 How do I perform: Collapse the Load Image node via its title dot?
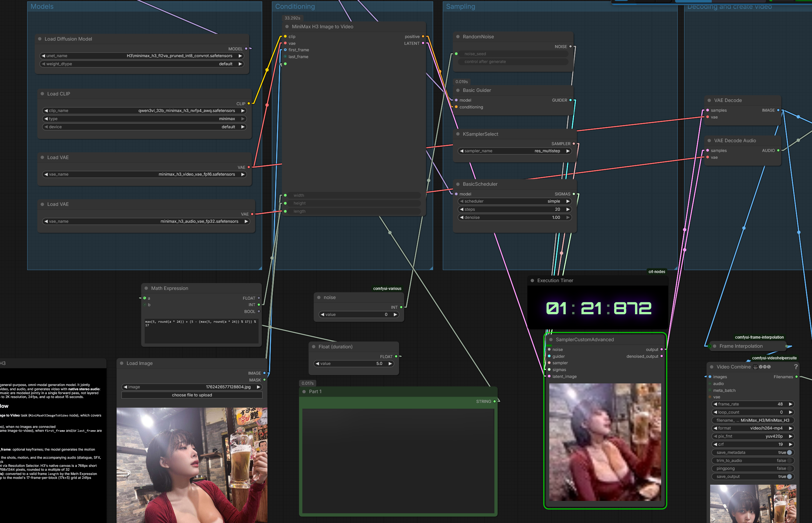point(122,363)
